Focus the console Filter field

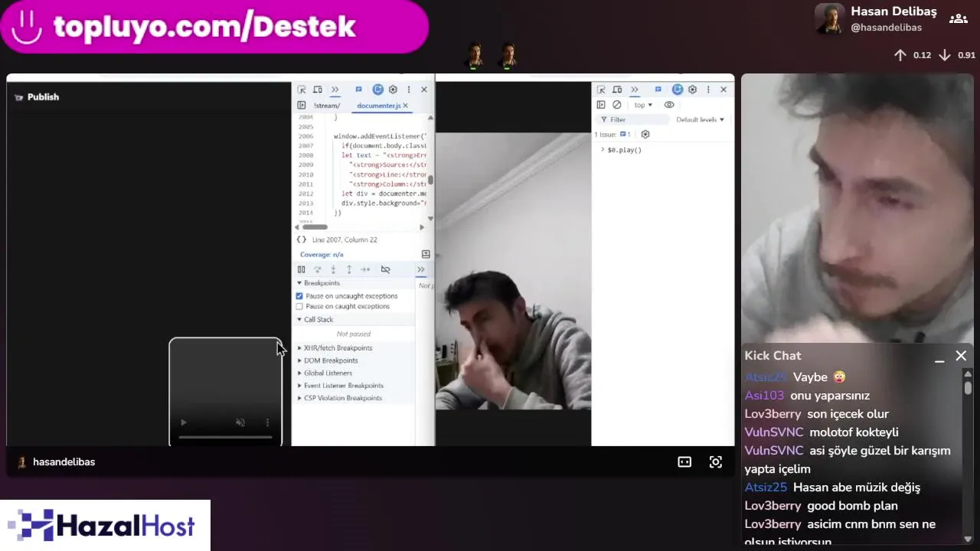point(632,119)
